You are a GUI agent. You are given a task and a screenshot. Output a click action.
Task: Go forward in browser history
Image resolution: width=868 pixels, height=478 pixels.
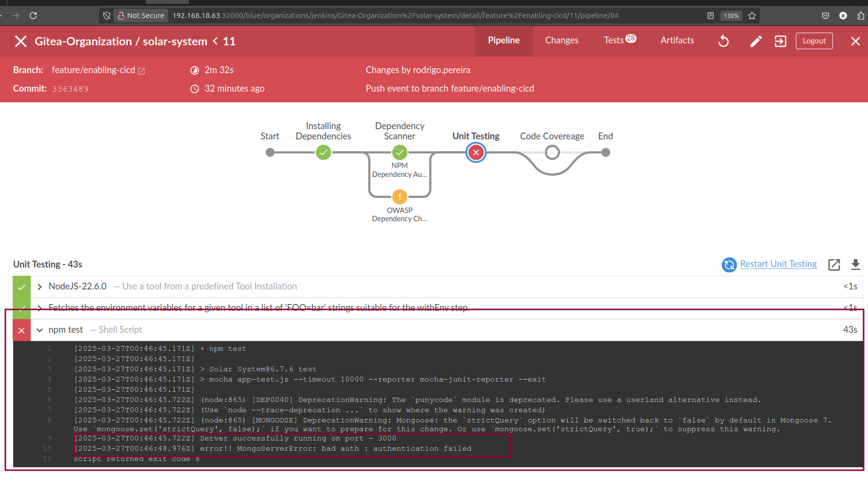tap(16, 16)
